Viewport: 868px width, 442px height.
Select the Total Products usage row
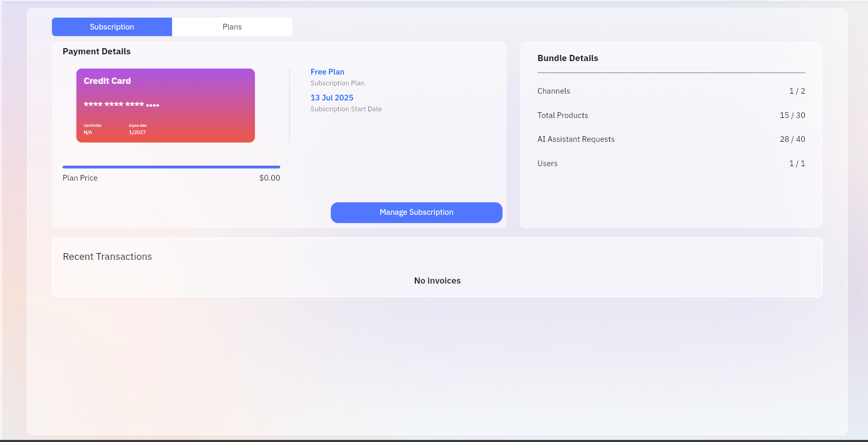pyautogui.click(x=671, y=115)
